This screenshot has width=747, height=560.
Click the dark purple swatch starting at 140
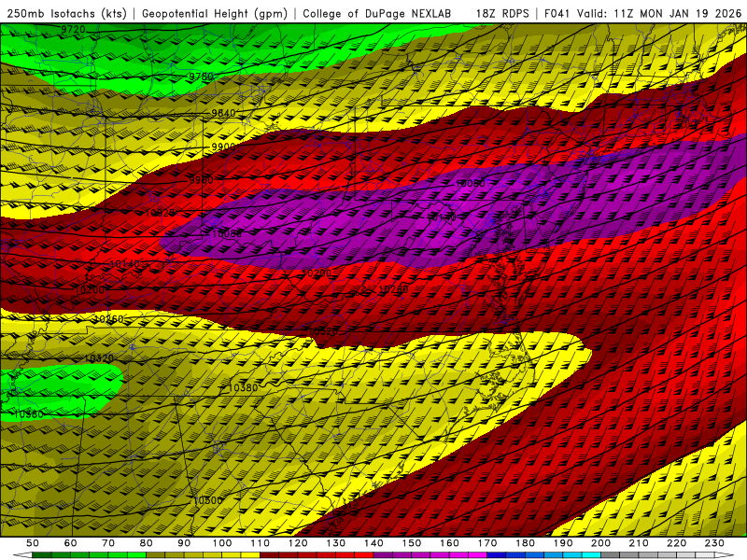click(384, 555)
